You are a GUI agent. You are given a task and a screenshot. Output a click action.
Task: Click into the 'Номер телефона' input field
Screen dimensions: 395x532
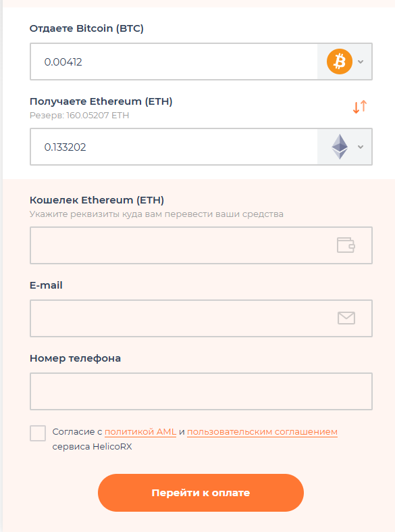201,391
